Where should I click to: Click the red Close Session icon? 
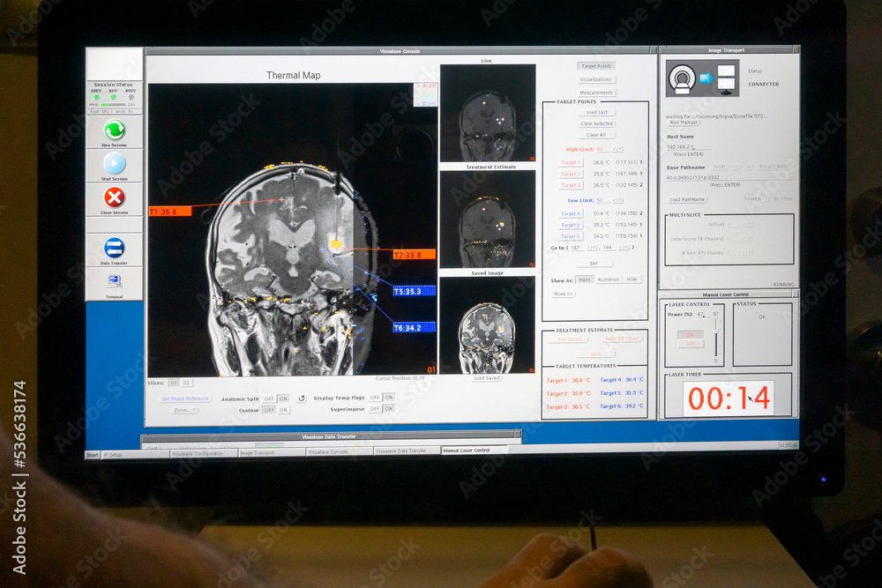pyautogui.click(x=114, y=197)
